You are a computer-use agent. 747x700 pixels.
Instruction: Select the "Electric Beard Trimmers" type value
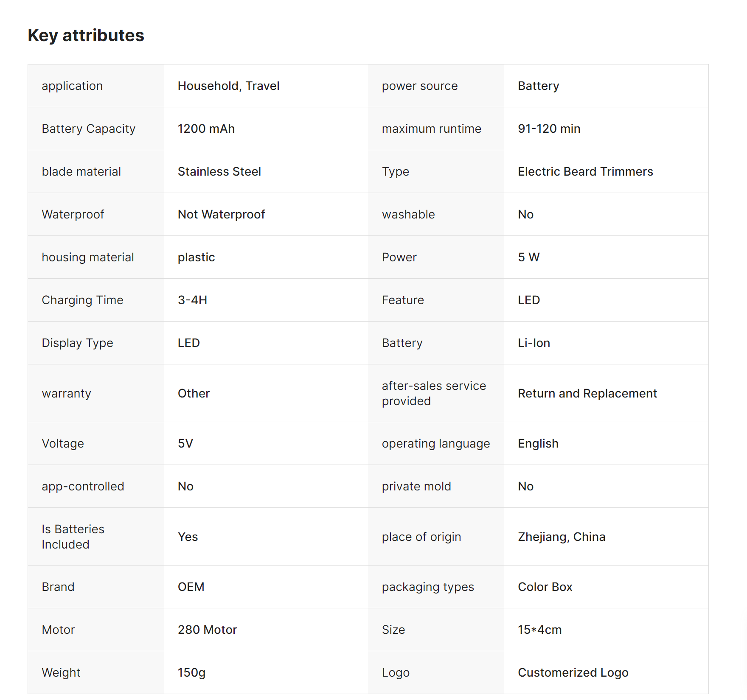585,171
